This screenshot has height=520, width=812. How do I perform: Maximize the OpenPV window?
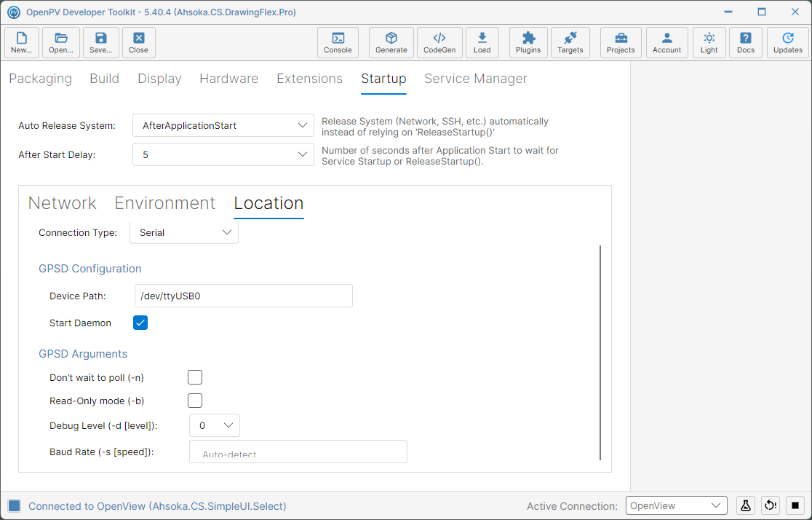[762, 12]
